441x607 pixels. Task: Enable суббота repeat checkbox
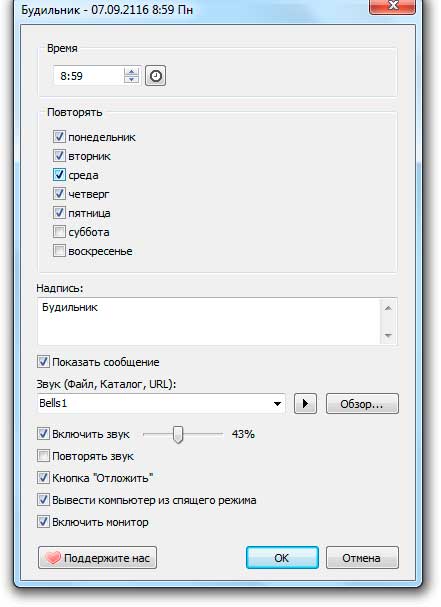[x=59, y=232]
